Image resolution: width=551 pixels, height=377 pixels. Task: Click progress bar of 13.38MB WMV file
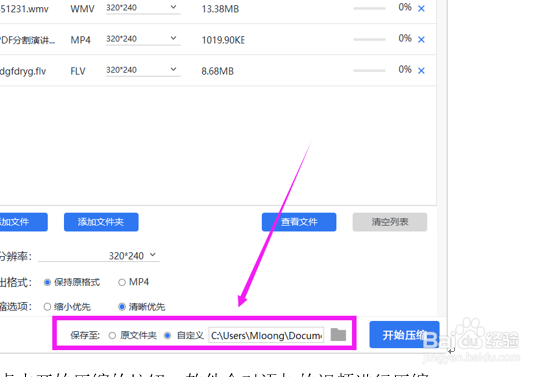click(x=369, y=8)
